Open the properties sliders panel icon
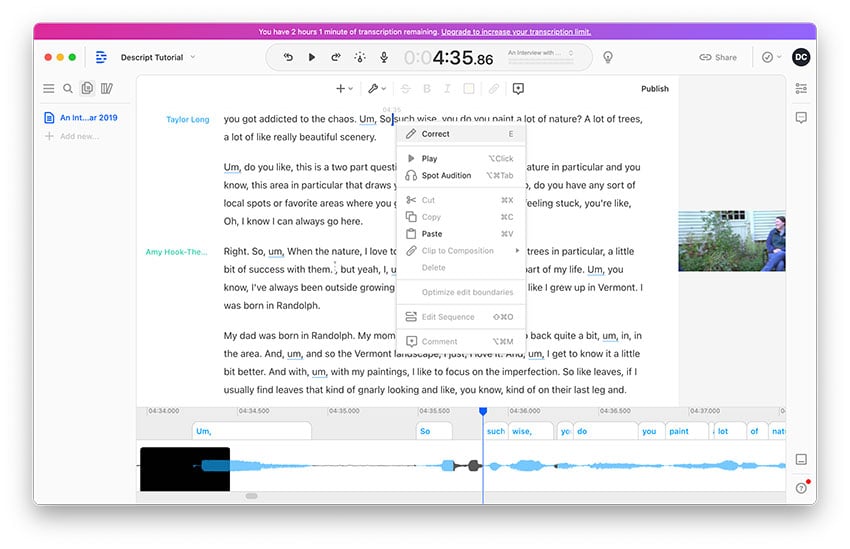Screen dimensions: 850x549 click(801, 88)
